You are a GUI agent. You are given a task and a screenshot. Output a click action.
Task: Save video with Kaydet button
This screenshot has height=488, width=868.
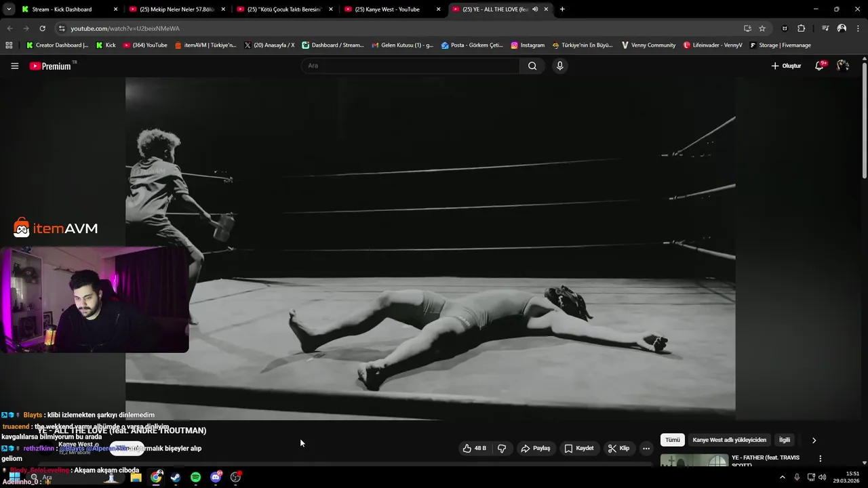[578, 448]
